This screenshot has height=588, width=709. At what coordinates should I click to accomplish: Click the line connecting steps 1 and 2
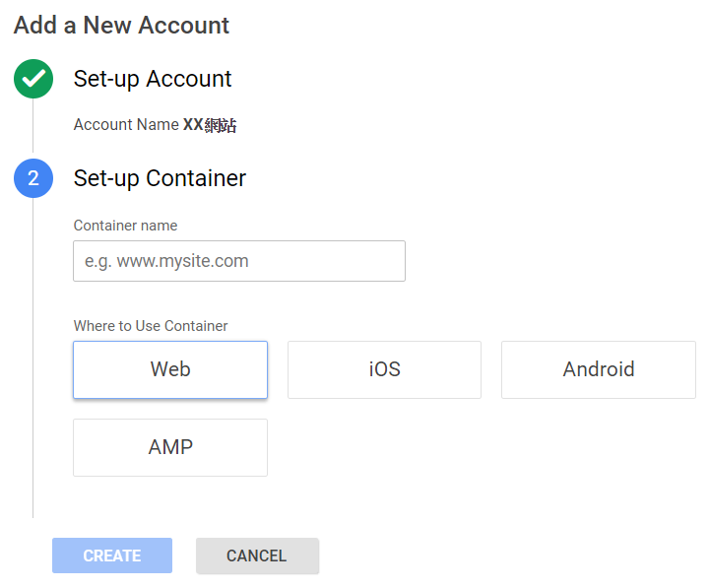[32, 129]
